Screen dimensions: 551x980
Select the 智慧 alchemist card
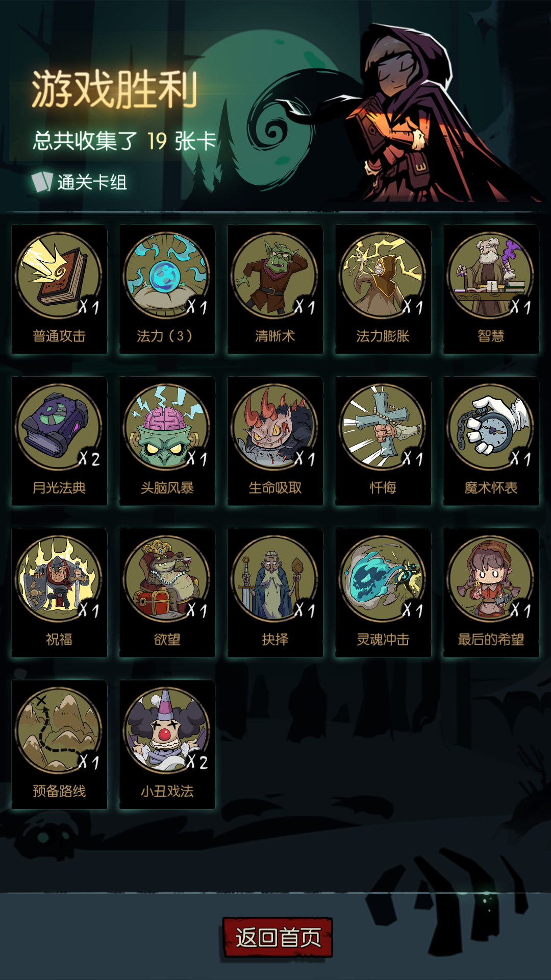click(491, 289)
